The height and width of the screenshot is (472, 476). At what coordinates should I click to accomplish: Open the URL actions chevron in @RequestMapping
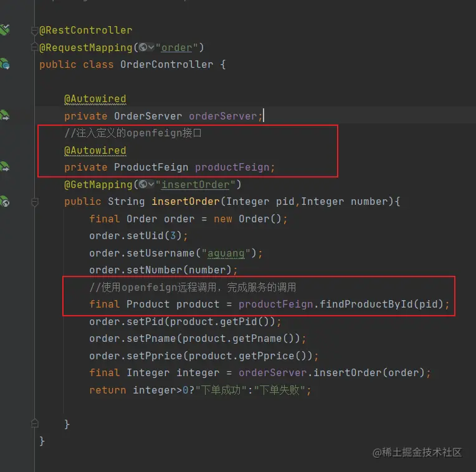point(151,47)
